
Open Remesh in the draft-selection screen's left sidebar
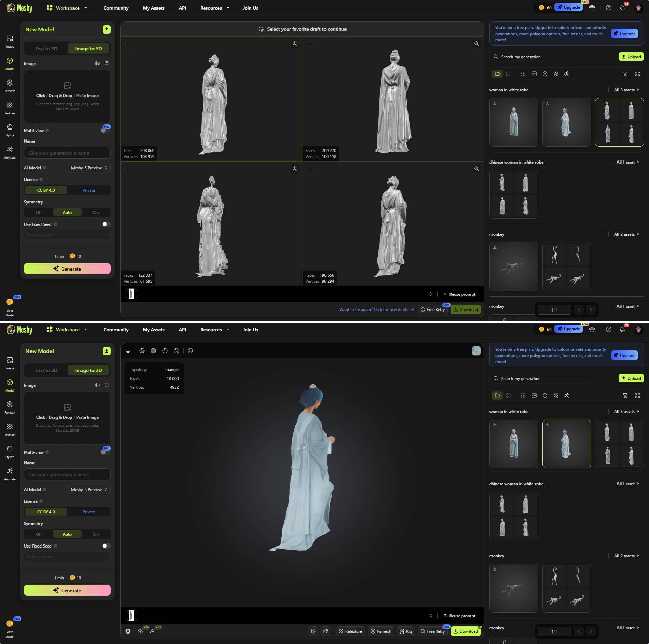tap(10, 86)
